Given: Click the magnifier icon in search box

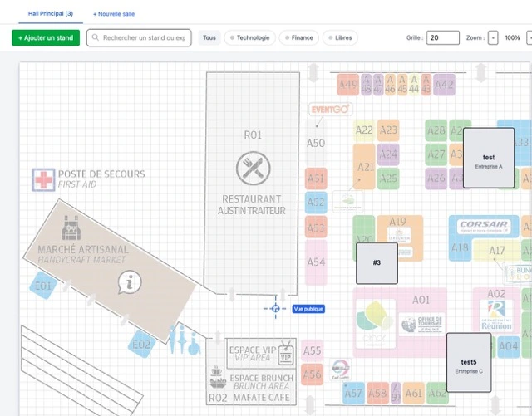Looking at the screenshot, I should pos(96,37).
